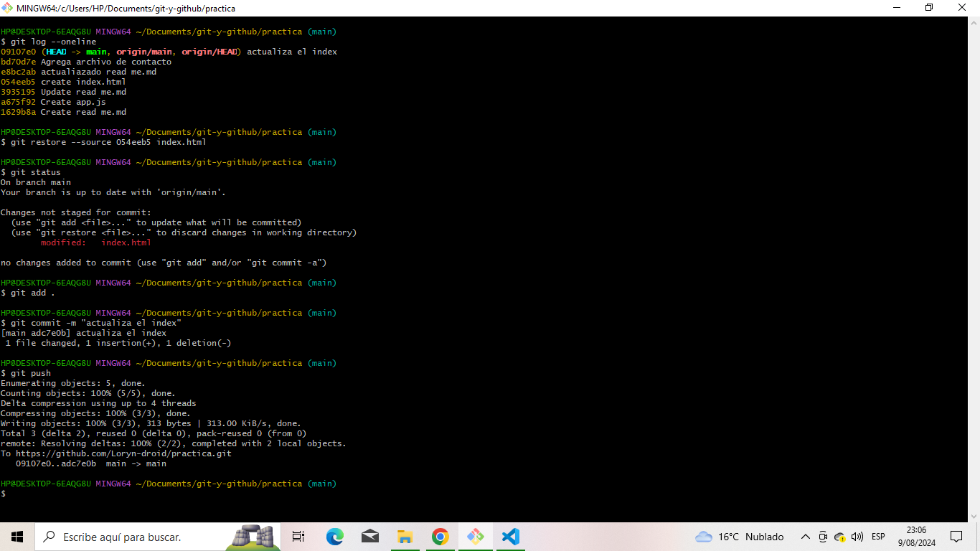This screenshot has height=551, width=980.
Task: Switch to Google Chrome in taskbar
Action: click(x=440, y=537)
